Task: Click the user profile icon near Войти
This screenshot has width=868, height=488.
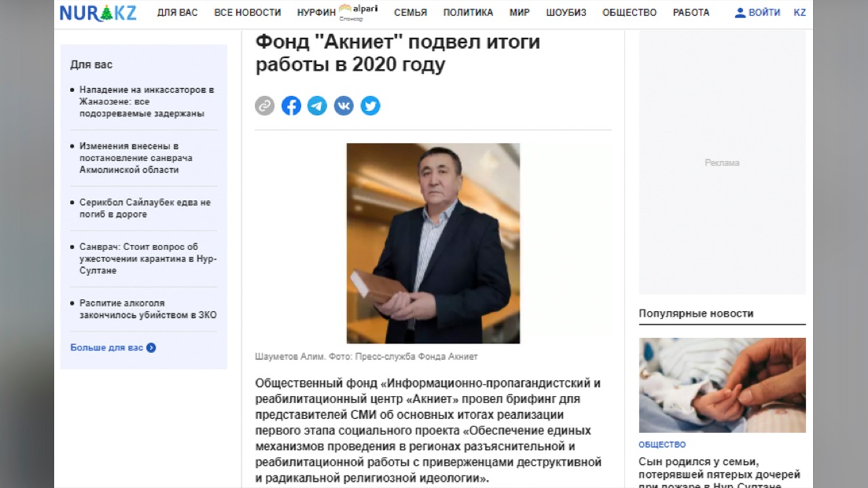Action: 740,12
